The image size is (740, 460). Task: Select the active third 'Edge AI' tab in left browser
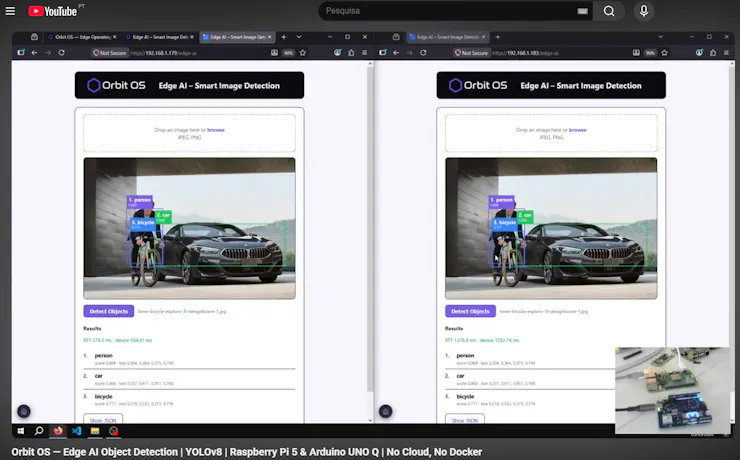(237, 37)
